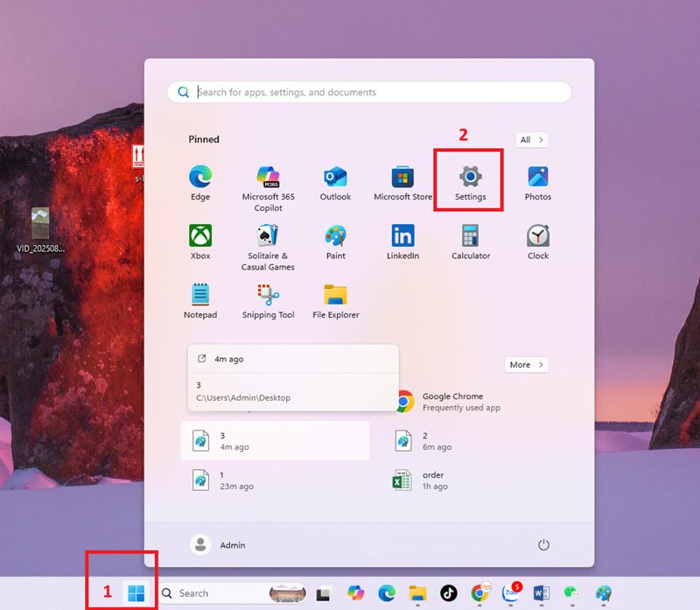
Task: Open Copilot from the taskbar
Action: pos(355,593)
